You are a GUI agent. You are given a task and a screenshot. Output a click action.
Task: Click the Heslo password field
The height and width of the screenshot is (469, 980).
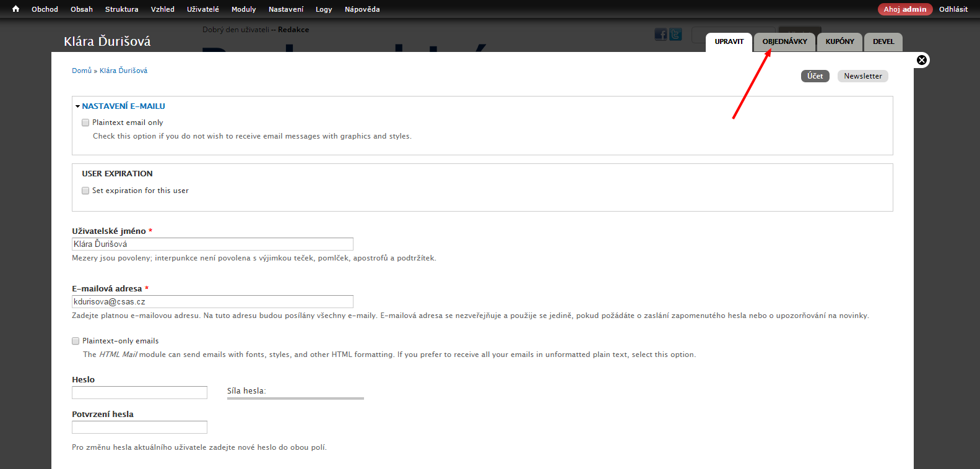(x=139, y=393)
